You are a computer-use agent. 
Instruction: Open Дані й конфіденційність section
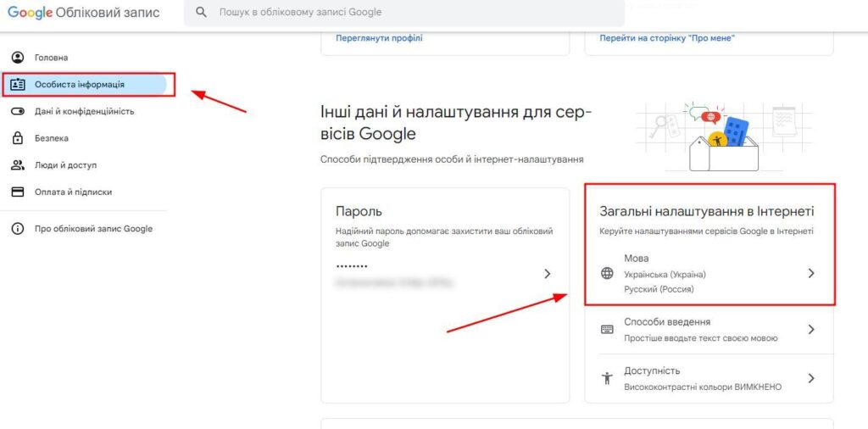point(83,111)
